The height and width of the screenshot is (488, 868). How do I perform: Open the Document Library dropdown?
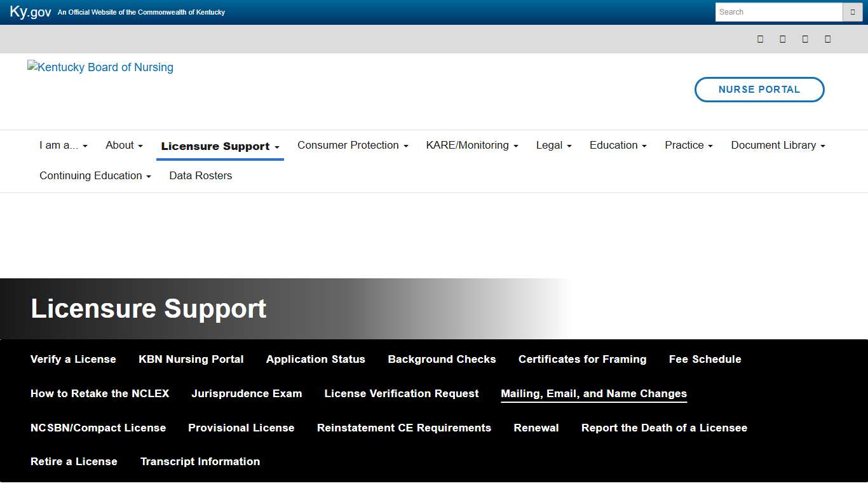click(x=778, y=146)
